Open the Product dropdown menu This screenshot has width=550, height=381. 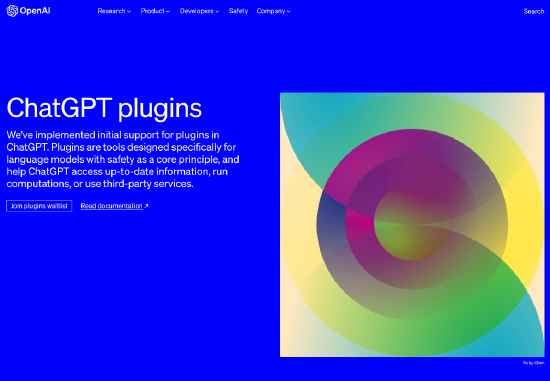coord(155,11)
